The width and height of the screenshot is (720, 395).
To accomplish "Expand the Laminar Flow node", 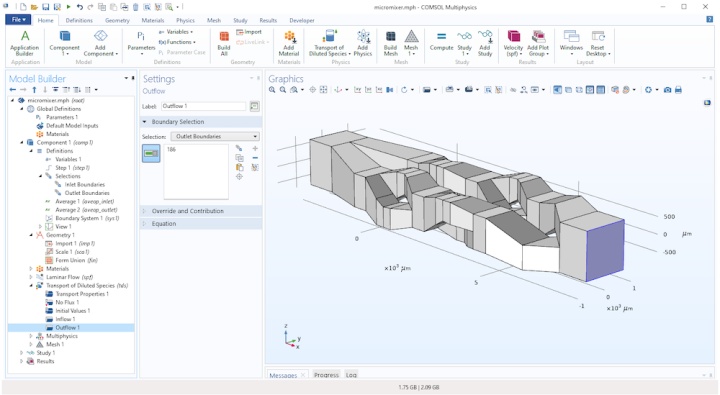I will [x=31, y=277].
